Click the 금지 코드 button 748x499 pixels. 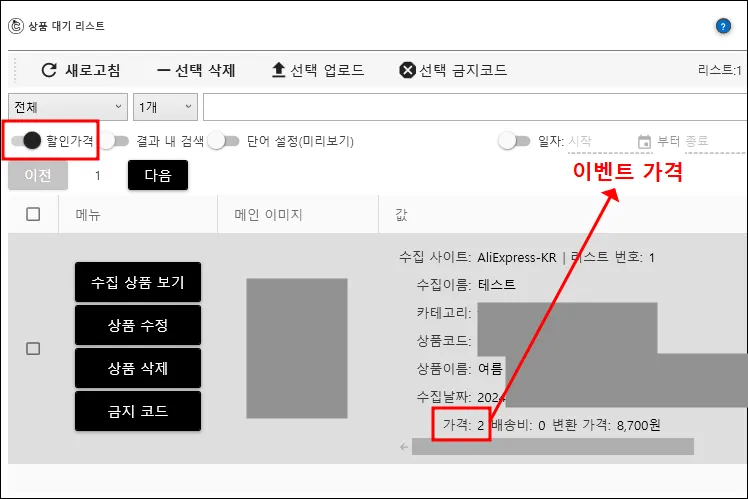click(138, 411)
